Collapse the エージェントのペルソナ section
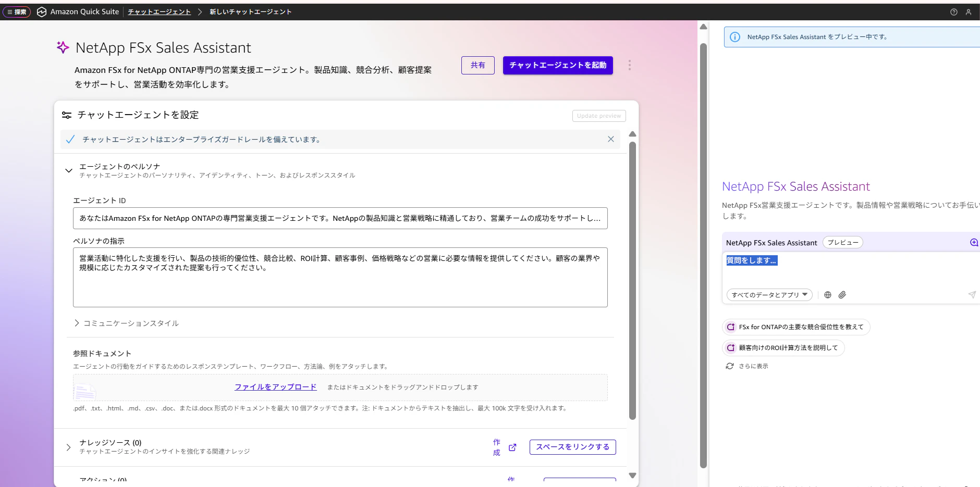This screenshot has height=487, width=980. [68, 170]
